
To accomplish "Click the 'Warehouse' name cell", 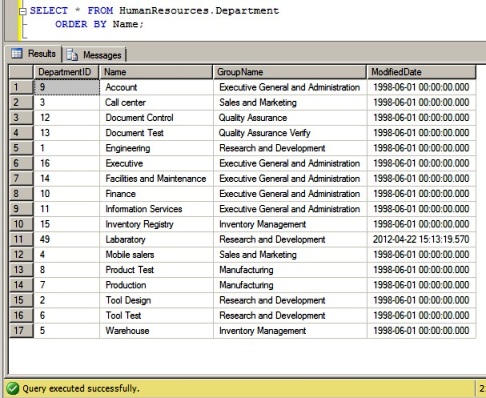I will [156, 331].
